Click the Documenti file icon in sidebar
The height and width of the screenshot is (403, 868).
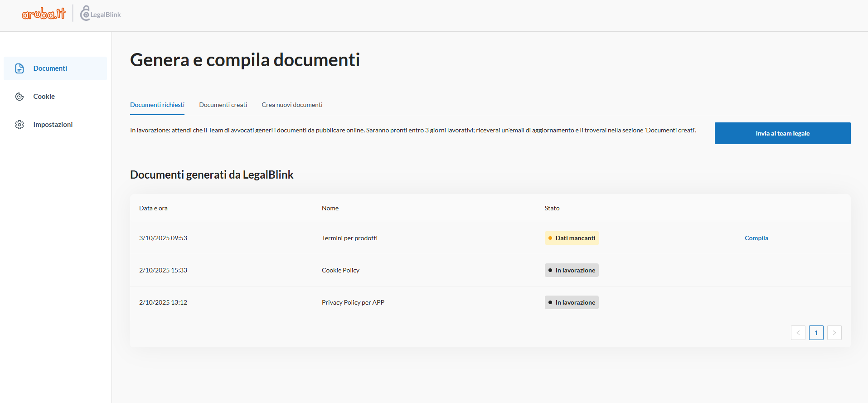(19, 68)
